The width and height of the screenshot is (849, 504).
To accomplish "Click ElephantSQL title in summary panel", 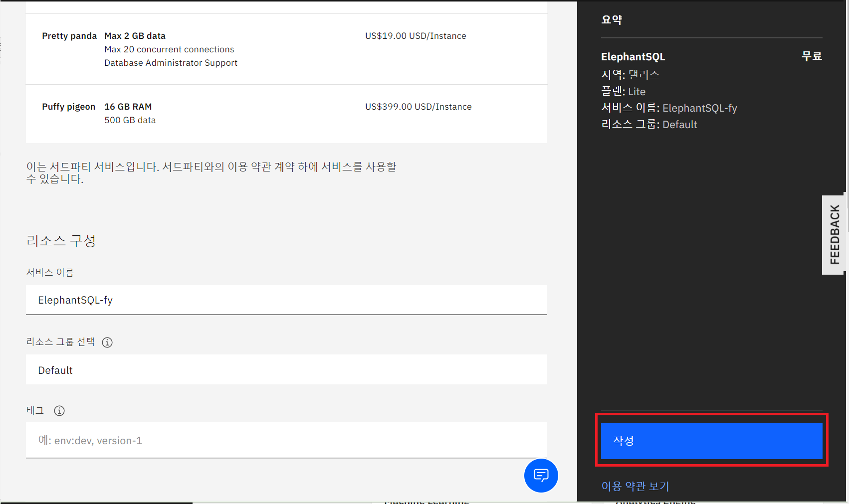I will coord(633,57).
